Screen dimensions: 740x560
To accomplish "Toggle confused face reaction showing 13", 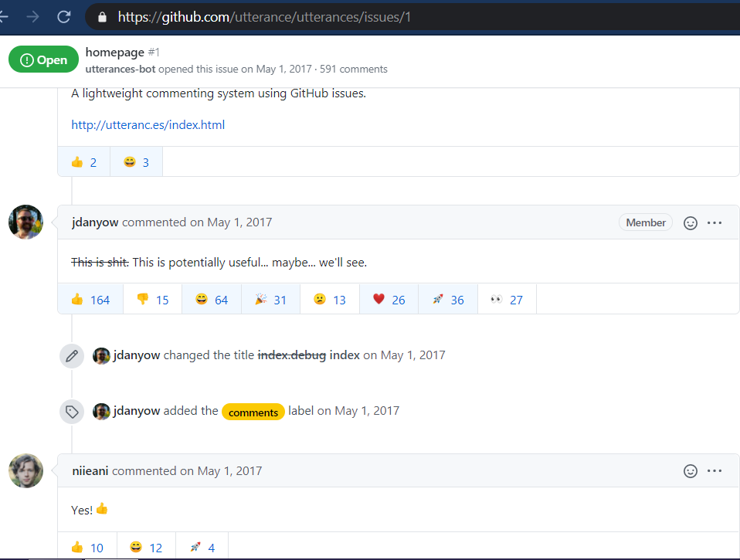I will click(x=330, y=299).
